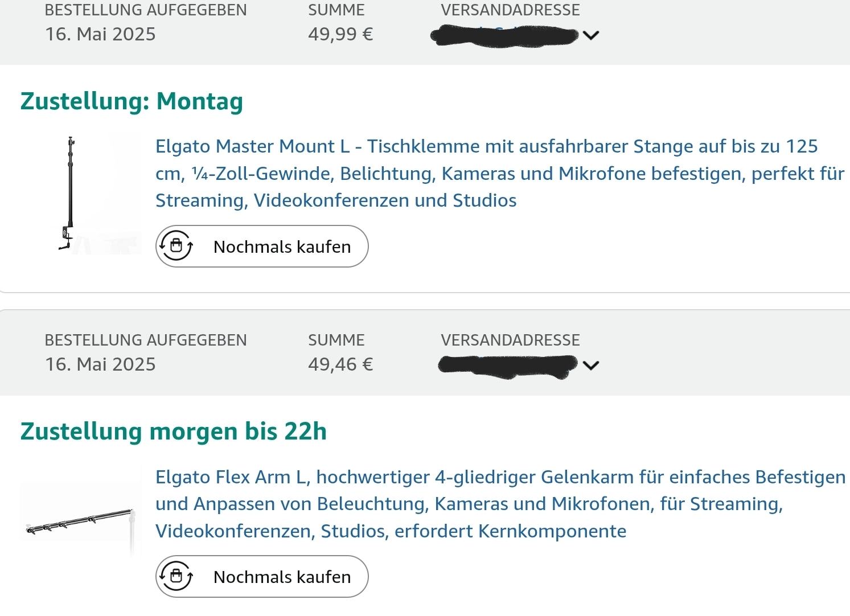The width and height of the screenshot is (850, 616).
Task: Select the 49,46 € order total
Action: (x=340, y=364)
